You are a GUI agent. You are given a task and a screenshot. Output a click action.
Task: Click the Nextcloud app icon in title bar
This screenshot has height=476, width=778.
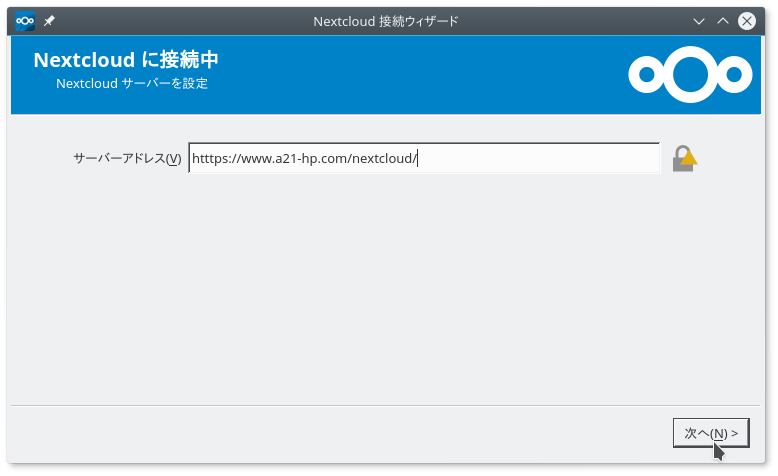tap(25, 21)
